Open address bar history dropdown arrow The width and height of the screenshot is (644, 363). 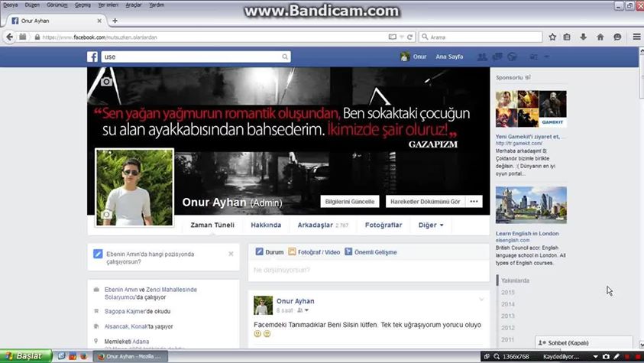point(402,37)
